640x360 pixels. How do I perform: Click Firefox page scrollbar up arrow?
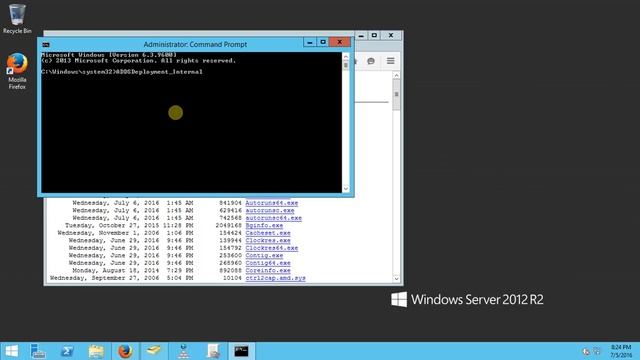click(x=396, y=76)
